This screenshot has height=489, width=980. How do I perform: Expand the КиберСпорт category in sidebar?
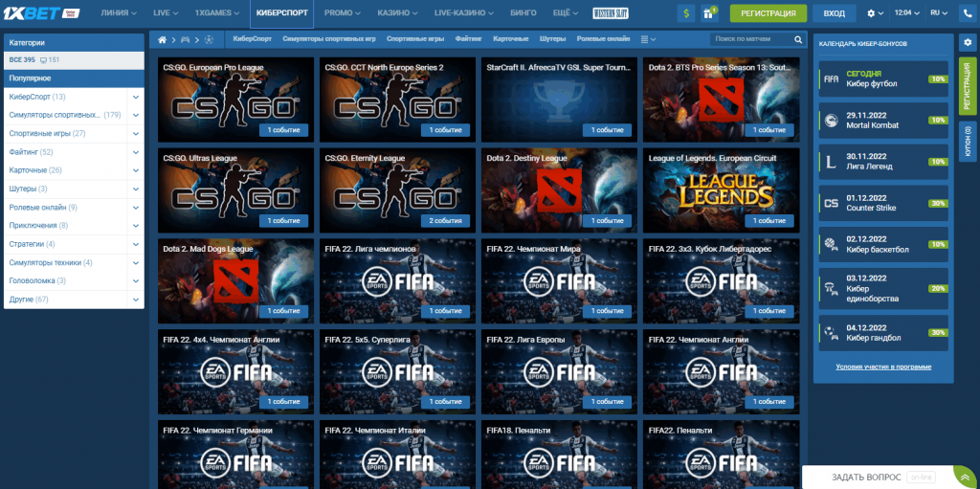[x=136, y=97]
